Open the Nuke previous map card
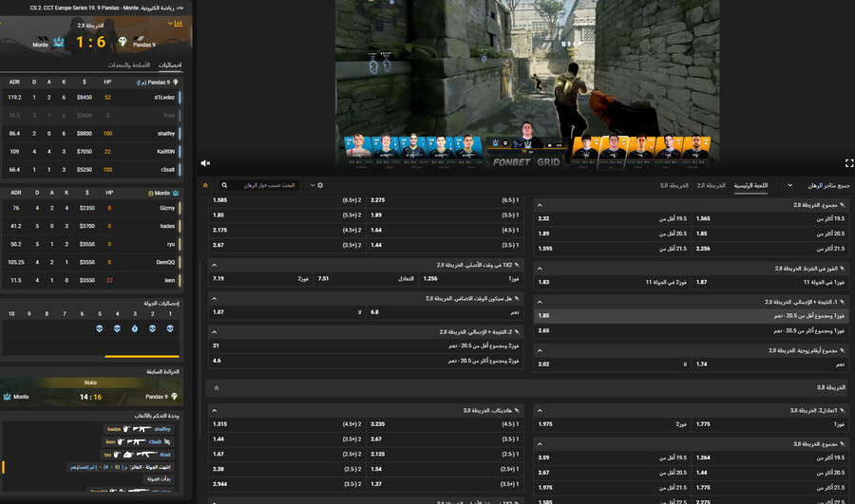This screenshot has width=855, height=504. [91, 392]
